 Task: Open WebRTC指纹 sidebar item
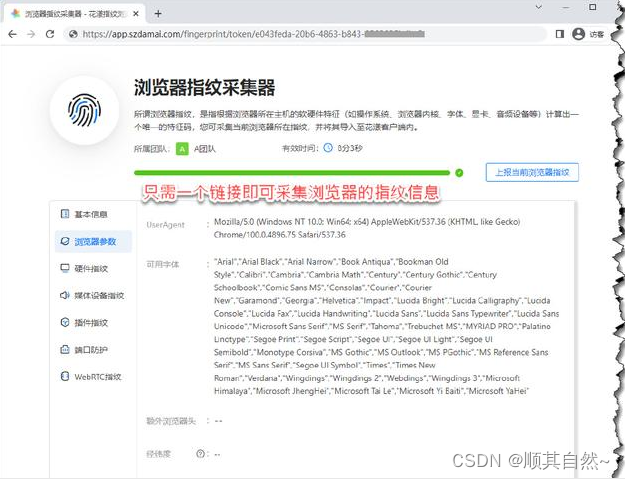(94, 376)
